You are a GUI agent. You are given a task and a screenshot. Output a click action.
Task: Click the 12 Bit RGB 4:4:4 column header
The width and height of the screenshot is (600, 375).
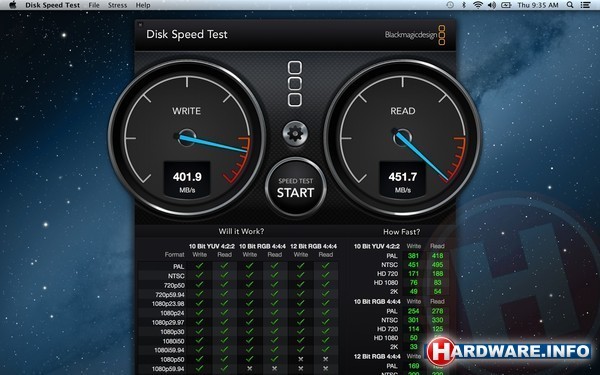pyautogui.click(x=313, y=246)
